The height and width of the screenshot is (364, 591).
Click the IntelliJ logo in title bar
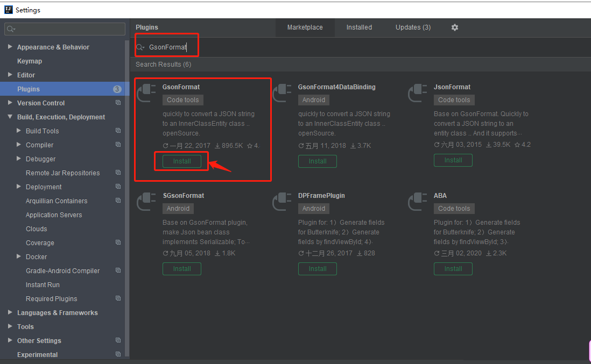[x=8, y=10]
